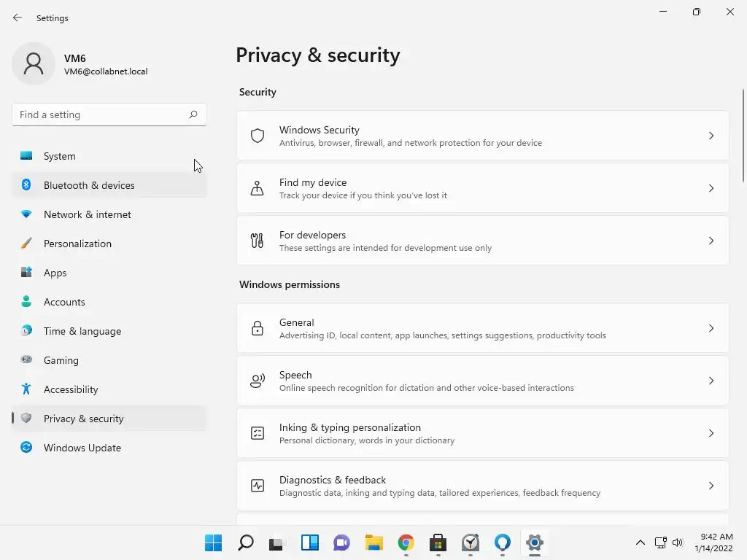Image resolution: width=747 pixels, height=560 pixels.
Task: Select Bluetooth & devices in sidebar
Action: pyautogui.click(x=89, y=185)
